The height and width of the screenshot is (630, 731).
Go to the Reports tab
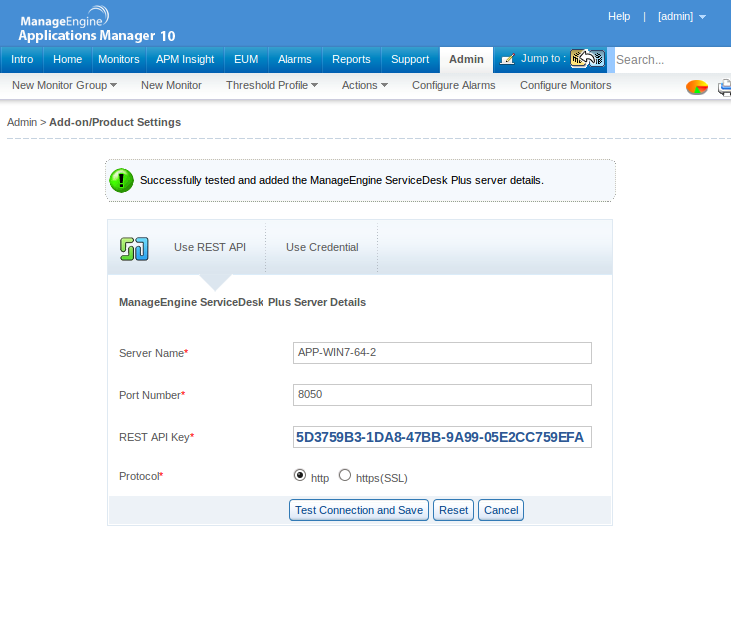point(351,60)
